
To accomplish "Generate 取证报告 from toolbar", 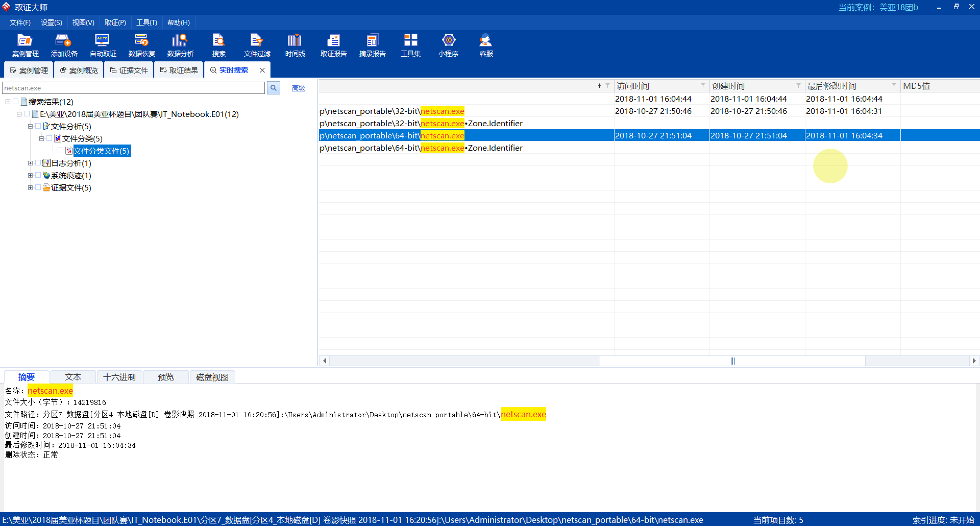I will (333, 45).
